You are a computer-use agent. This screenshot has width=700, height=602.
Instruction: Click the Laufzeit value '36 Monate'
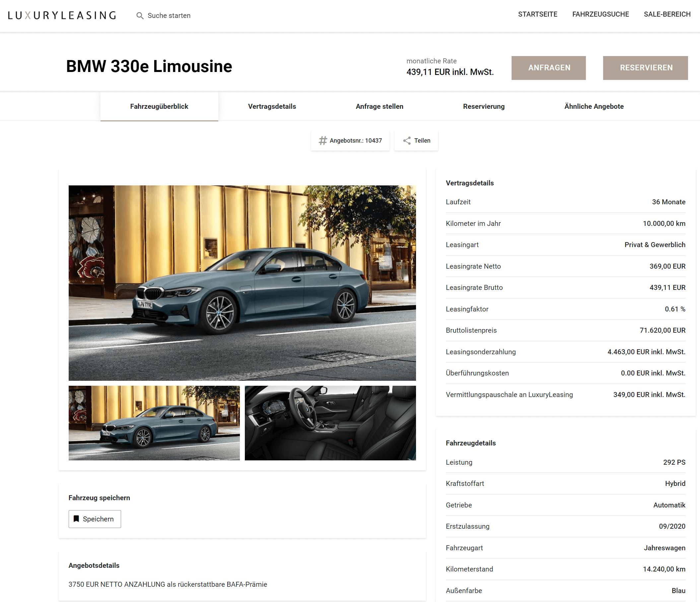point(668,202)
